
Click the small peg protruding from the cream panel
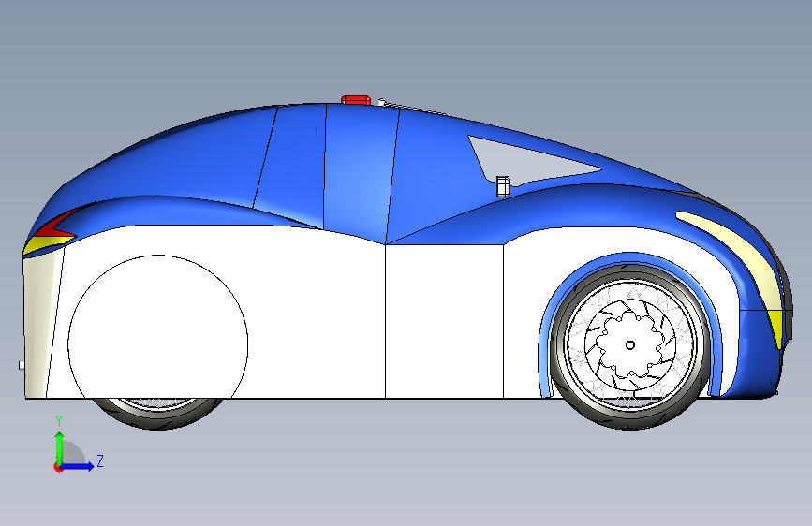22,366
